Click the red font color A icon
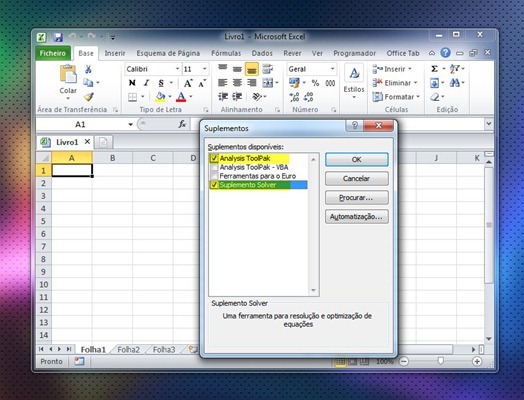This screenshot has height=400, width=524. pos(181,97)
